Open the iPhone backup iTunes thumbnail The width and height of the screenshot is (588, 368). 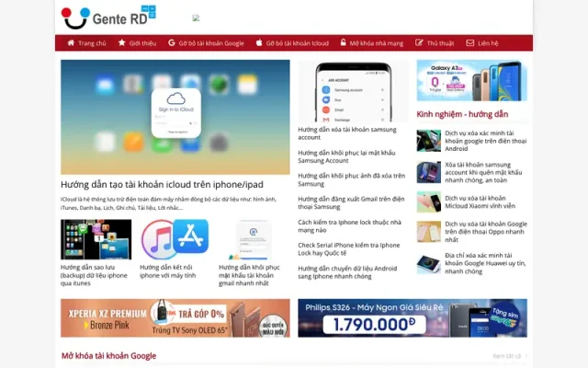[96, 239]
